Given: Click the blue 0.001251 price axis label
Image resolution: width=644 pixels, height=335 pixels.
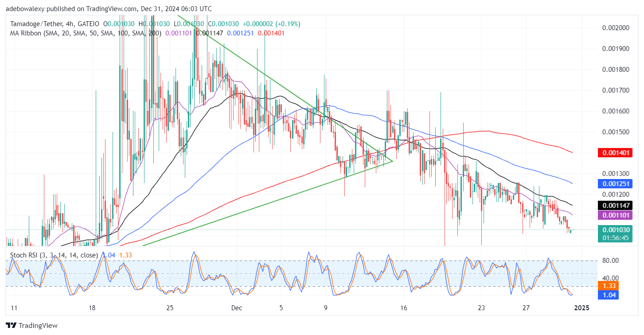Looking at the screenshot, I should click(615, 183).
